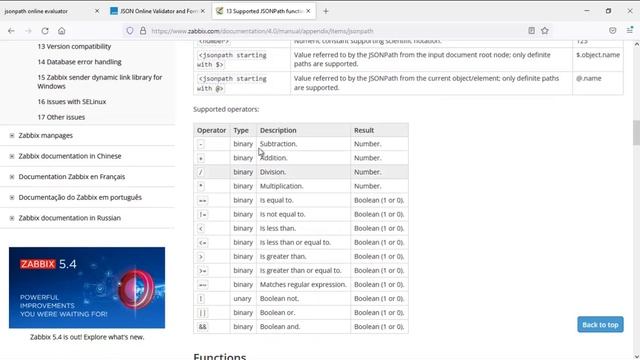Viewport: 640px width, 360px height.
Task: Bookmark this page with the star icon
Action: (x=544, y=31)
